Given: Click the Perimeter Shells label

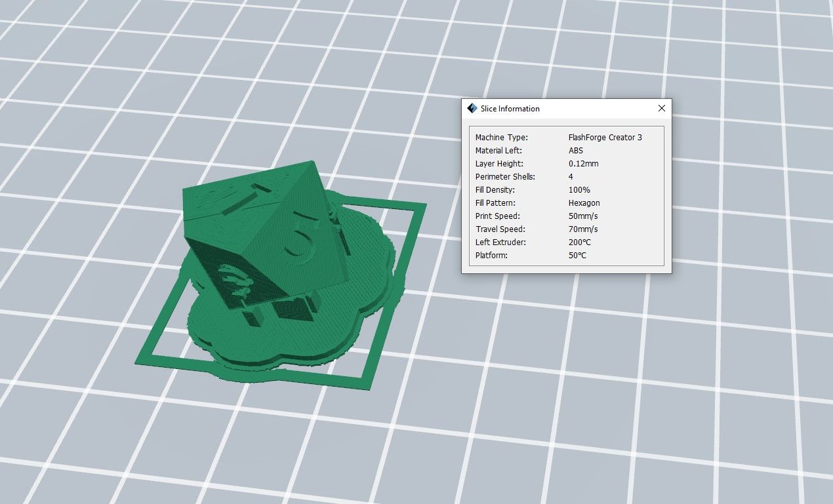Looking at the screenshot, I should (505, 177).
